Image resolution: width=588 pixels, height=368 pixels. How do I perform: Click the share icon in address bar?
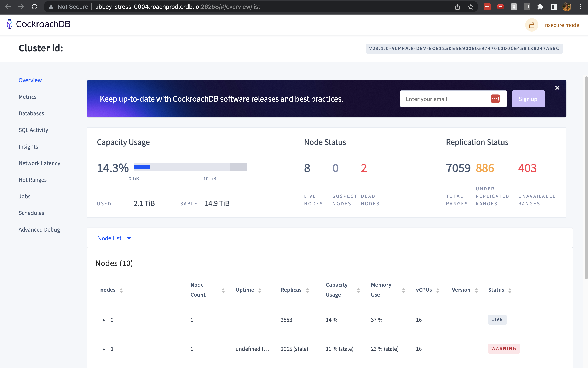point(457,7)
